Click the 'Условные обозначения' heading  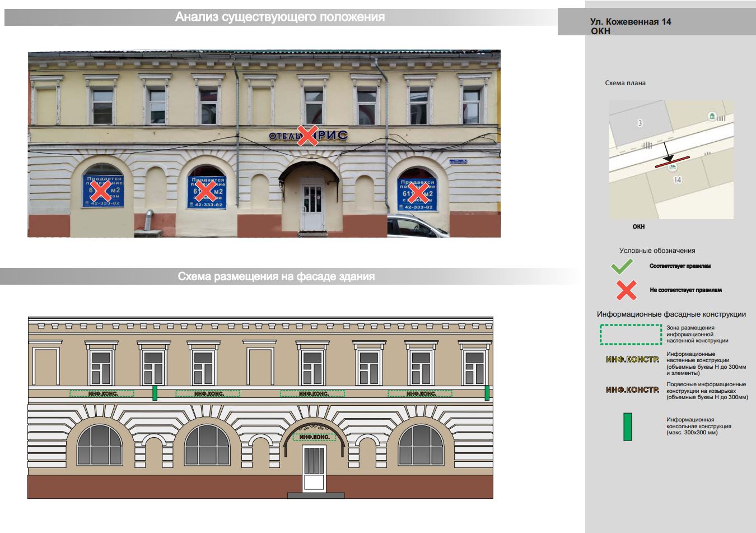[x=657, y=251]
